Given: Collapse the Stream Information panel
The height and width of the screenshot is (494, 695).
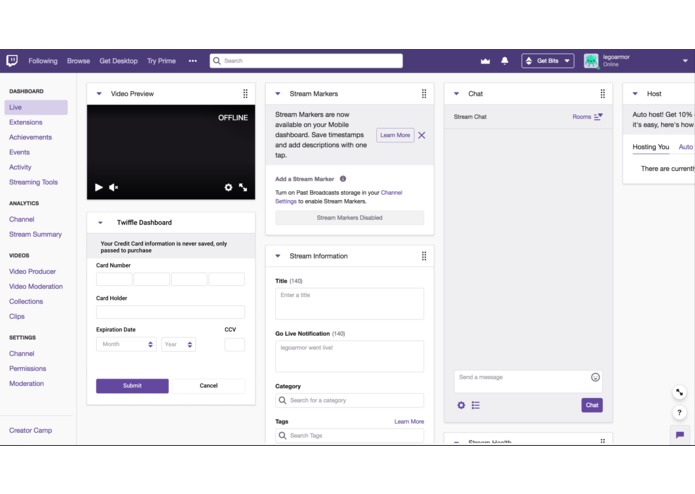Looking at the screenshot, I should 278,256.
